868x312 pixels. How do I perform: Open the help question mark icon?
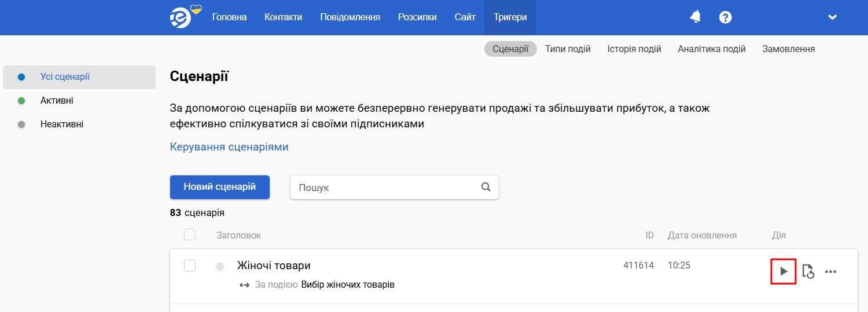pos(726,17)
